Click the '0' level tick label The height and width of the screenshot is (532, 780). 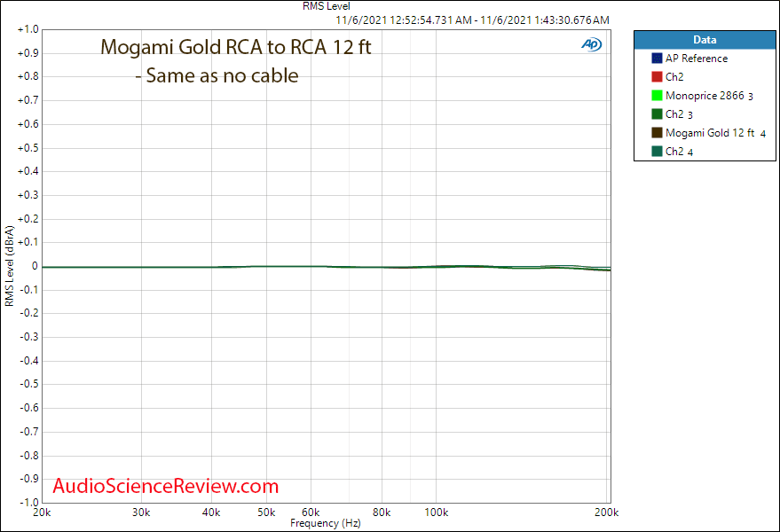click(35, 267)
